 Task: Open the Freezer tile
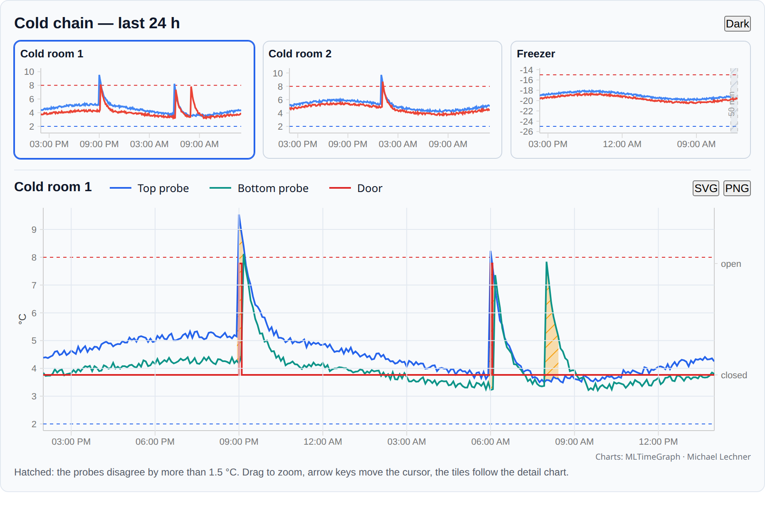(631, 100)
